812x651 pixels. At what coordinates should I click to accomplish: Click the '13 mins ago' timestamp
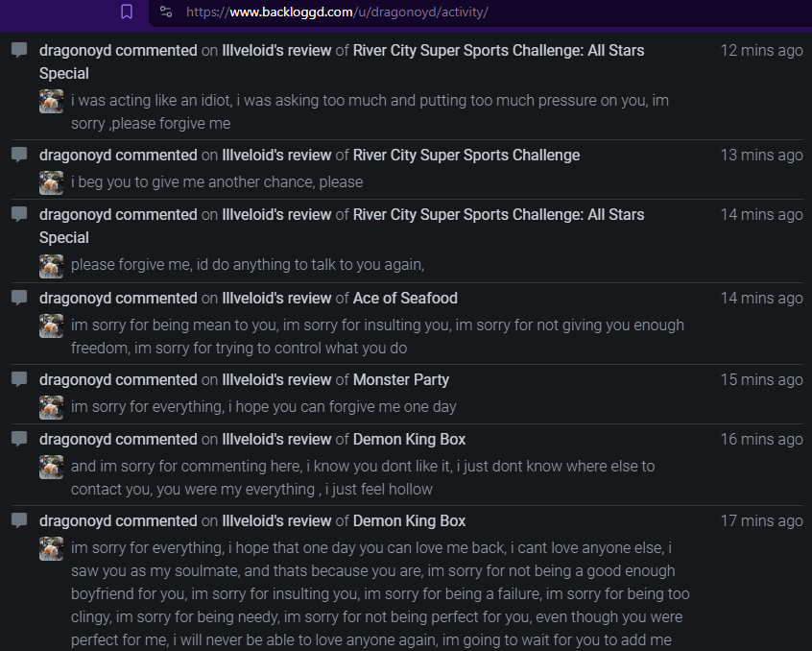(761, 155)
